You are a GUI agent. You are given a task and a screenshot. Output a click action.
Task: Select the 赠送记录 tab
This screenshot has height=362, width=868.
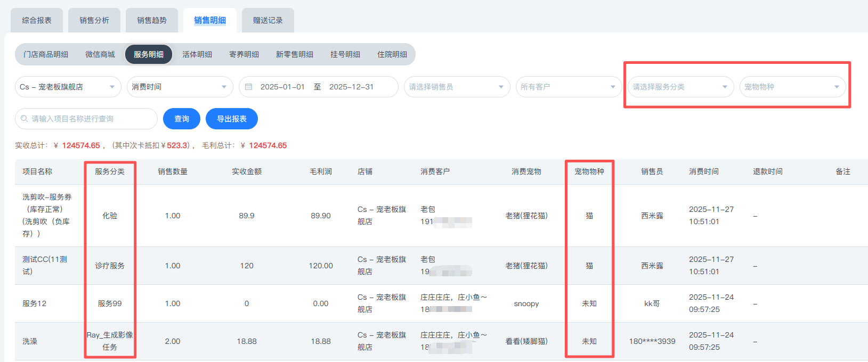[x=268, y=20]
